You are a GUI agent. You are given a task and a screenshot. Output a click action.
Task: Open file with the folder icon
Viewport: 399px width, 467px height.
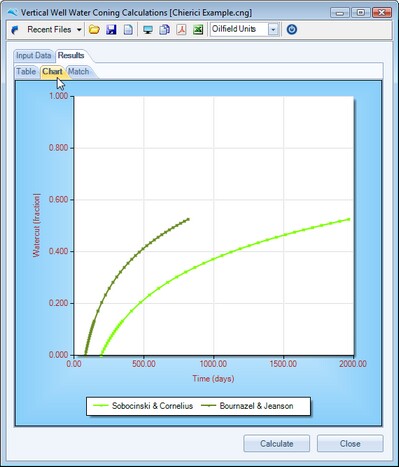94,30
